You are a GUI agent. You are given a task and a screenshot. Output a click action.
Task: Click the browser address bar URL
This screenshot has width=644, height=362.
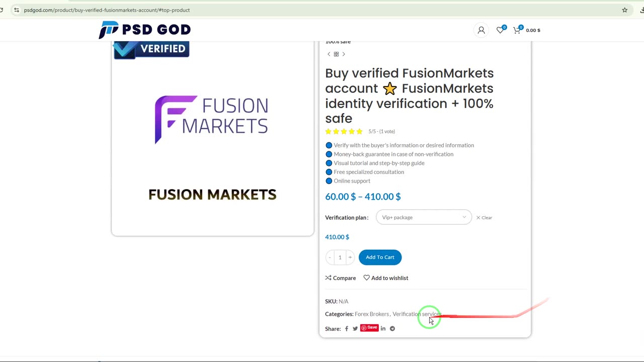click(107, 10)
